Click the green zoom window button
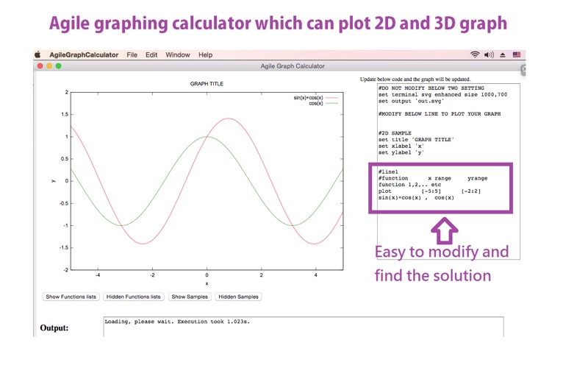Viewport: 588px width, 368px height. [x=58, y=66]
